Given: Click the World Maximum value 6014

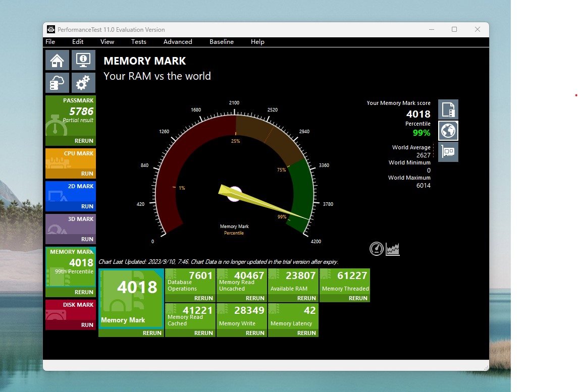Looking at the screenshot, I should pos(423,185).
